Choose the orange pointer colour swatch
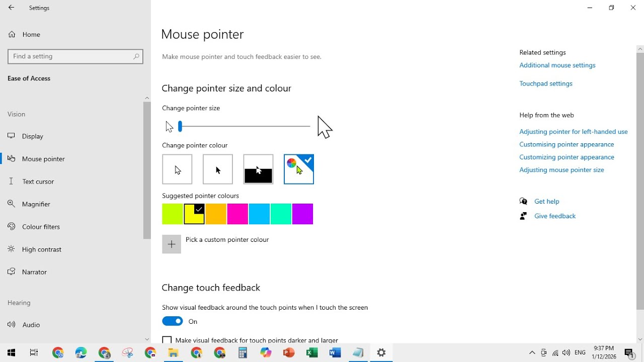Viewport: 644px width, 362px height. point(216,214)
